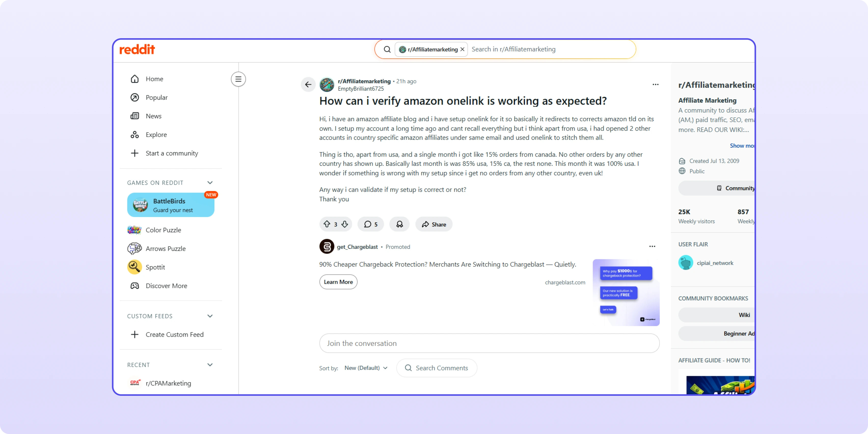This screenshot has height=434, width=868.
Task: Click the award icon button
Action: pos(399,224)
